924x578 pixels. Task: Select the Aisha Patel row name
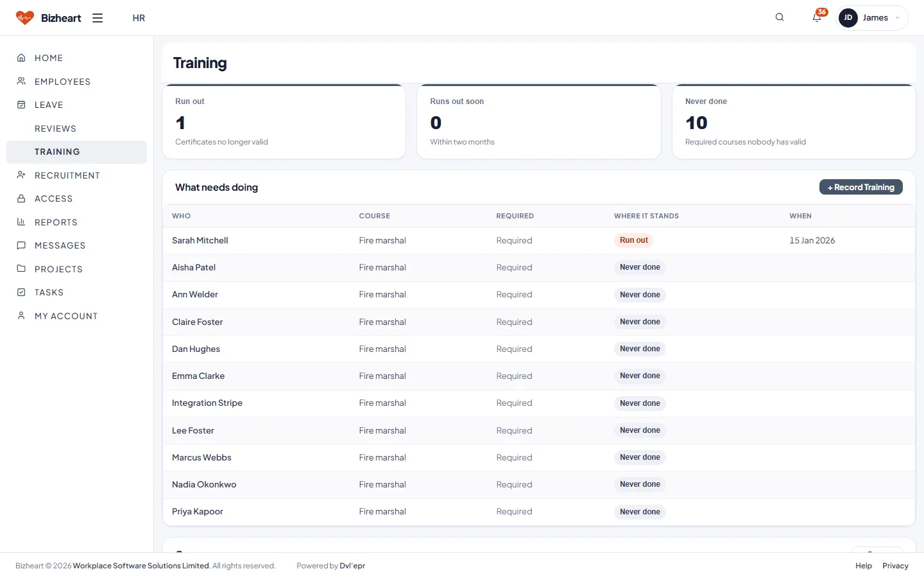(194, 267)
